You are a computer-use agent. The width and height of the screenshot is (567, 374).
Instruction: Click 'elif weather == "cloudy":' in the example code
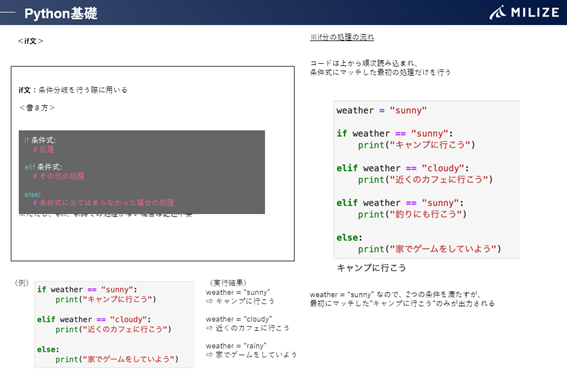point(94,319)
